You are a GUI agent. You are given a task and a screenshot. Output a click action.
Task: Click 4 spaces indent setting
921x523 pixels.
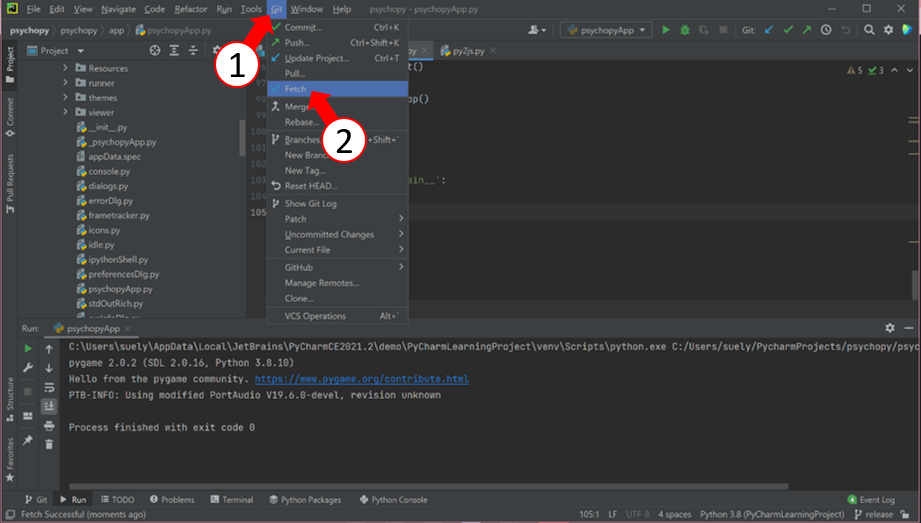click(674, 514)
